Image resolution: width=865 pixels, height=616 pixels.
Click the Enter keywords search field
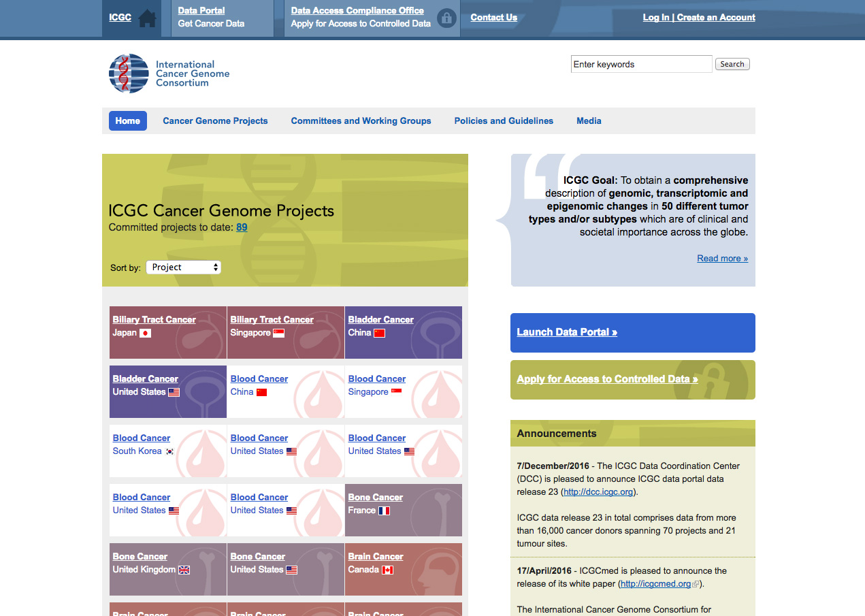641,64
